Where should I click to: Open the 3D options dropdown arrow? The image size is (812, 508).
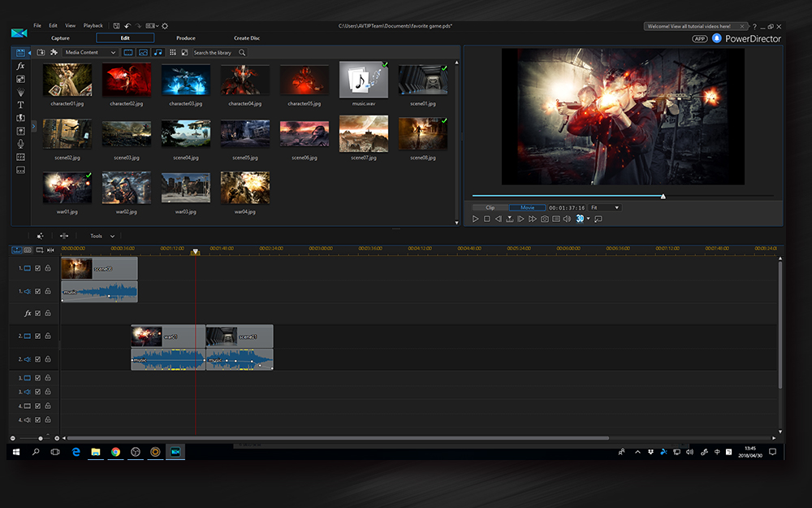pos(588,219)
